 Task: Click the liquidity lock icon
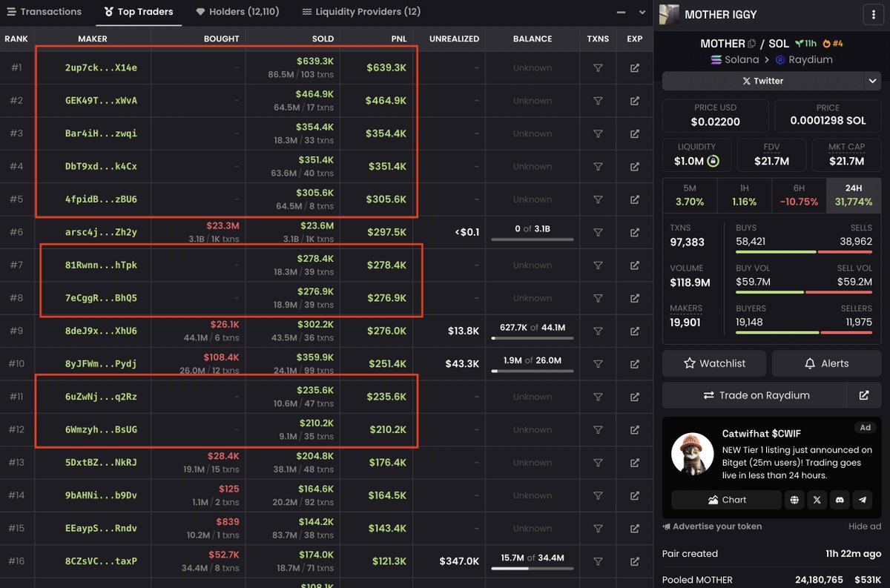click(713, 161)
